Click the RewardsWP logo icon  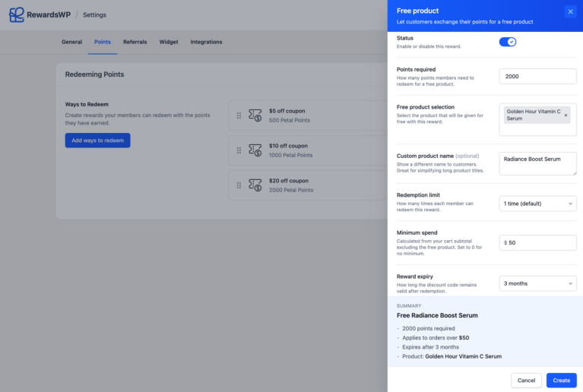[x=17, y=14]
